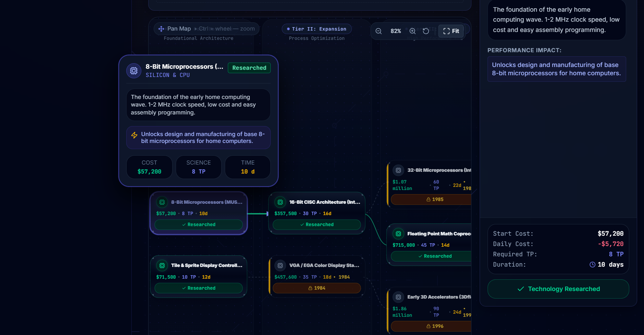This screenshot has width=644, height=335.
Task: Click the Required TP 8 TP value
Action: pos(616,254)
